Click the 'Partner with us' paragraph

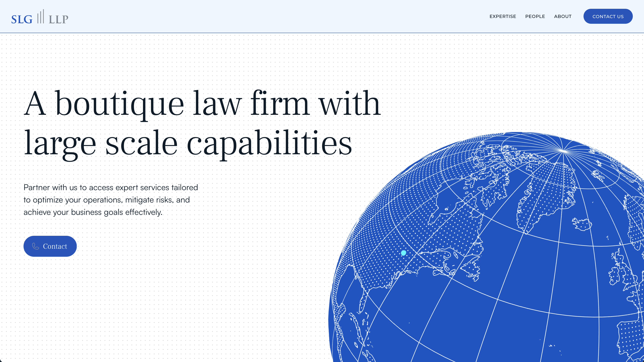(111, 200)
